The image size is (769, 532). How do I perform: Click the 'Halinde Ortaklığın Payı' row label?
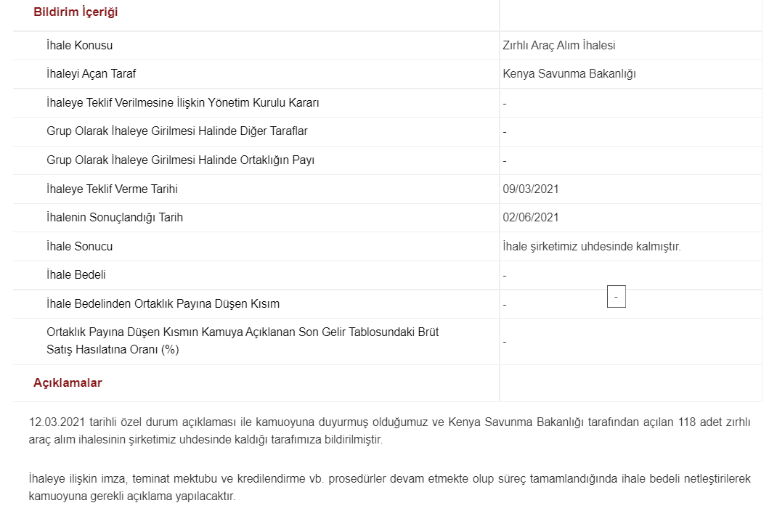pos(180,160)
